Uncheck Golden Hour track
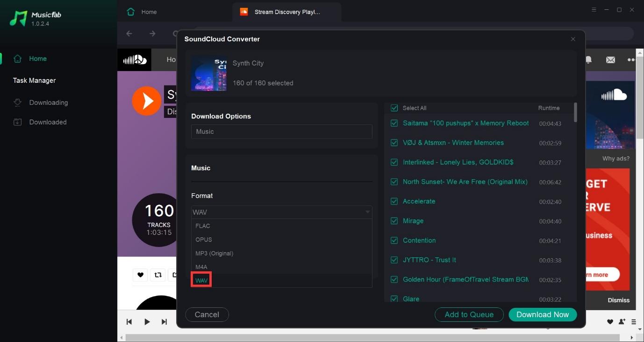The image size is (644, 342). point(394,279)
